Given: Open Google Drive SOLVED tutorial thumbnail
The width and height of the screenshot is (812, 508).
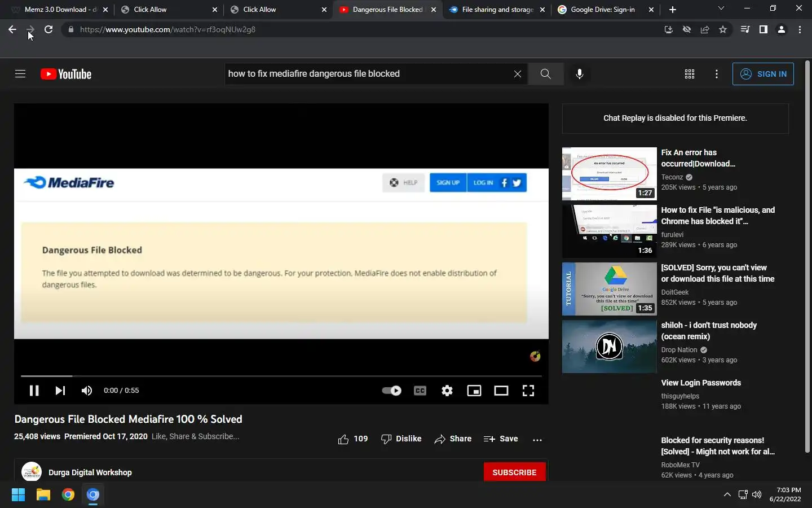Looking at the screenshot, I should pyautogui.click(x=610, y=289).
